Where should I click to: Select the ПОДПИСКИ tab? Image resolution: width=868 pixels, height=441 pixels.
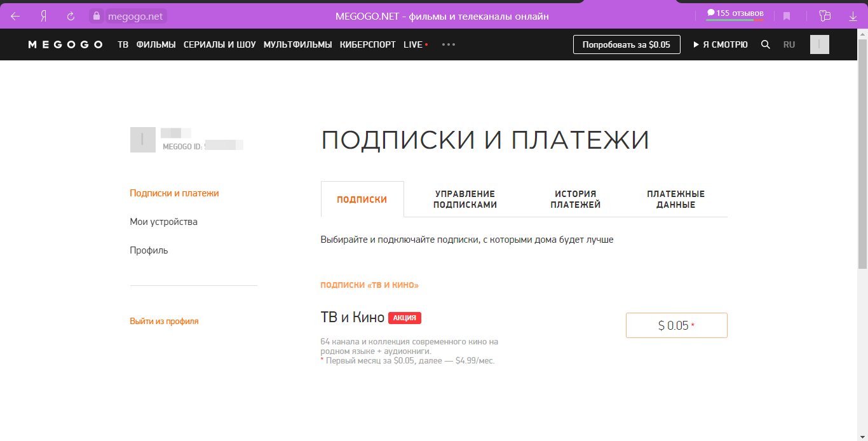point(362,200)
